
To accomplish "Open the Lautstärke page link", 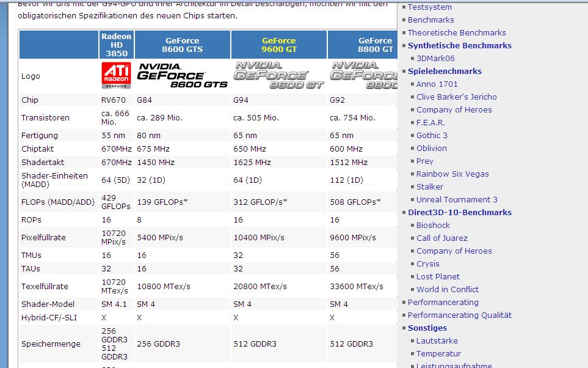I will (x=437, y=340).
